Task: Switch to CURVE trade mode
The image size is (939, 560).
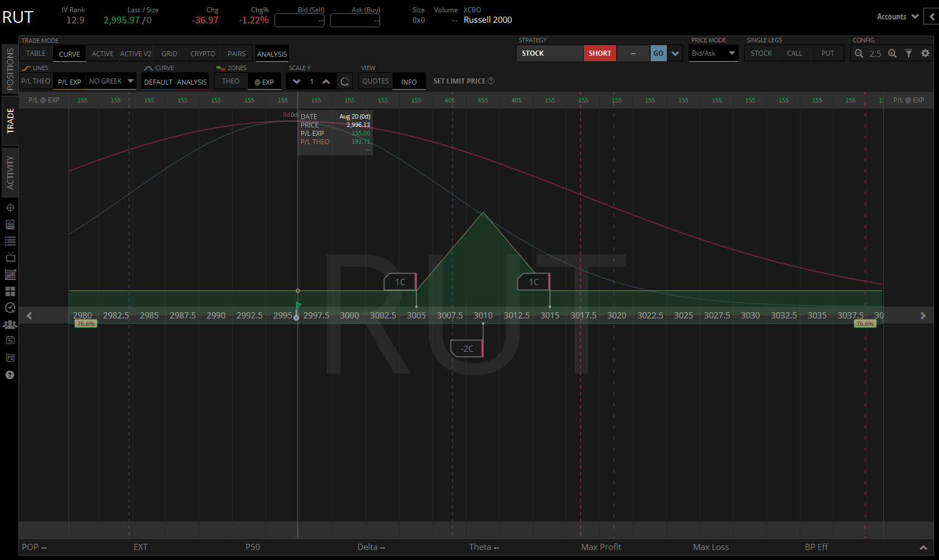Action: coord(70,54)
